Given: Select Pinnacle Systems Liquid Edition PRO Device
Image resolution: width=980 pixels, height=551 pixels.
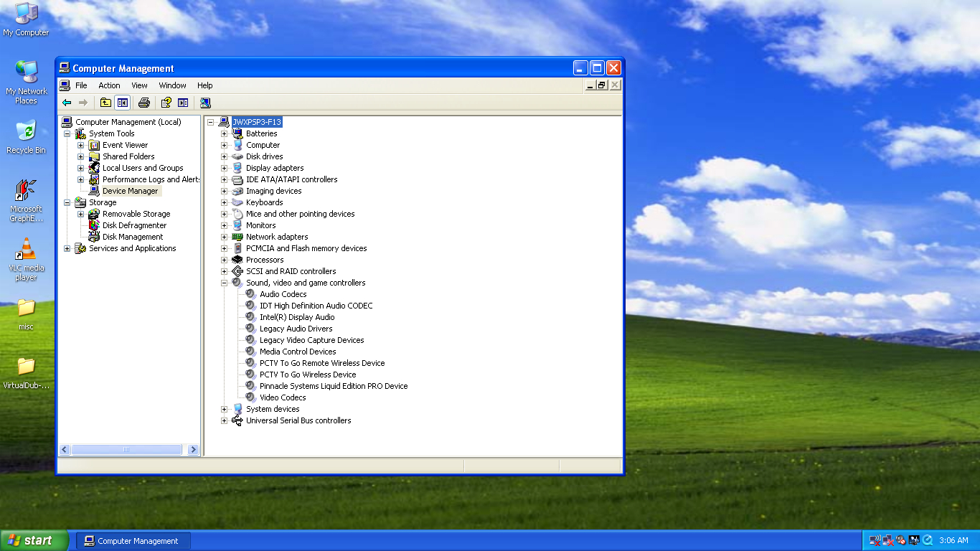Looking at the screenshot, I should pos(334,386).
